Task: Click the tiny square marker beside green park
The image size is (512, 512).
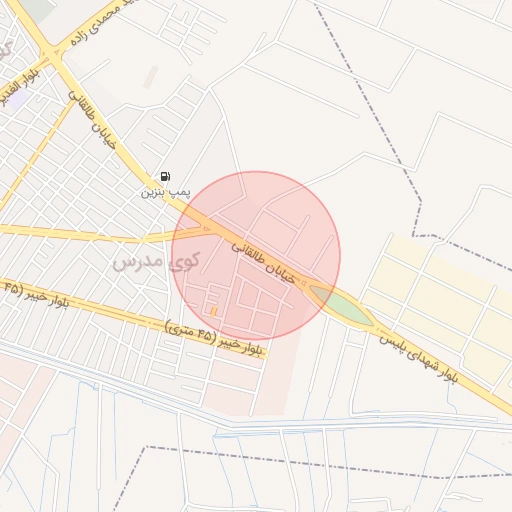Action: (303, 283)
